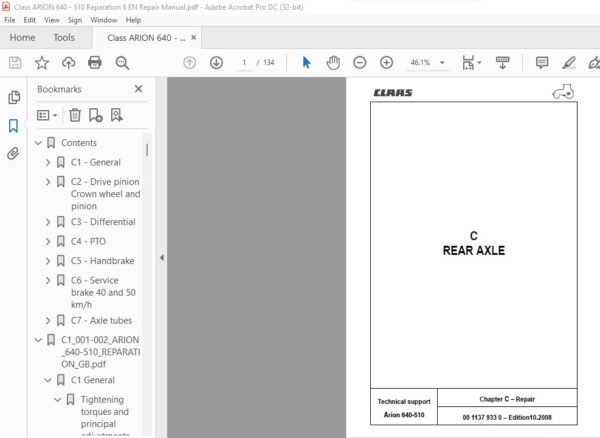The width and height of the screenshot is (600, 438).
Task: Close the Class ARION 640 document tab
Action: pos(194,37)
